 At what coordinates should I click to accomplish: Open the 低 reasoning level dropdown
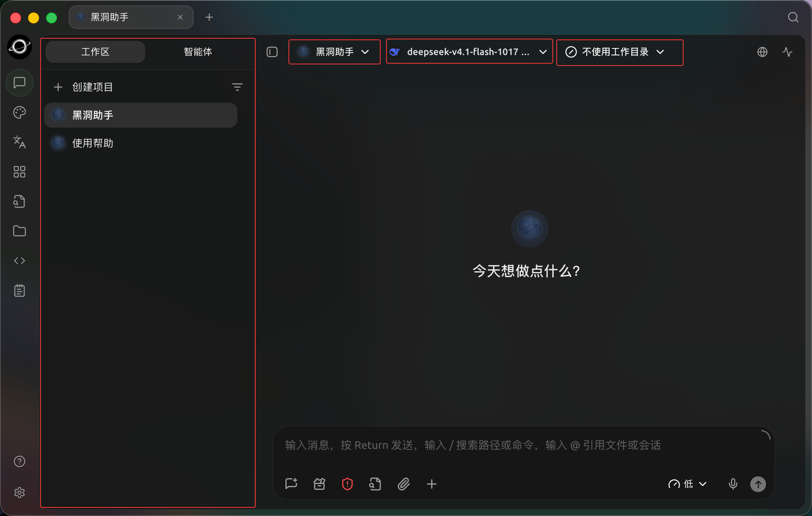point(687,484)
